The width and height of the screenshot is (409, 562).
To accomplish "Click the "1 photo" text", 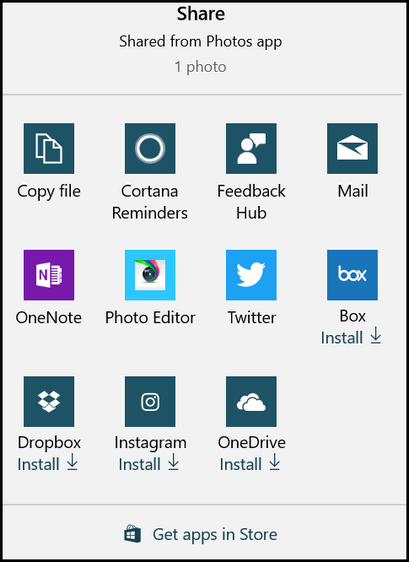I will pos(200,67).
